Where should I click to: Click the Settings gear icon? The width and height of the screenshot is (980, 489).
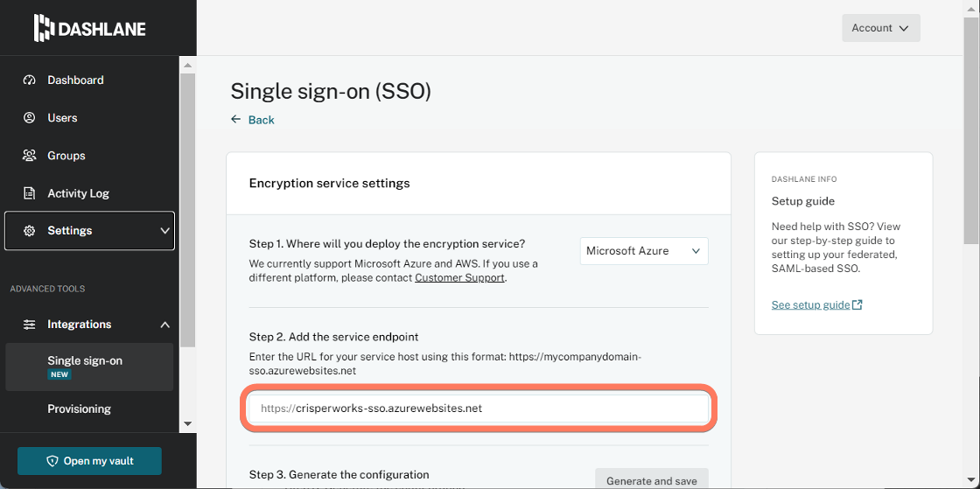click(x=29, y=230)
